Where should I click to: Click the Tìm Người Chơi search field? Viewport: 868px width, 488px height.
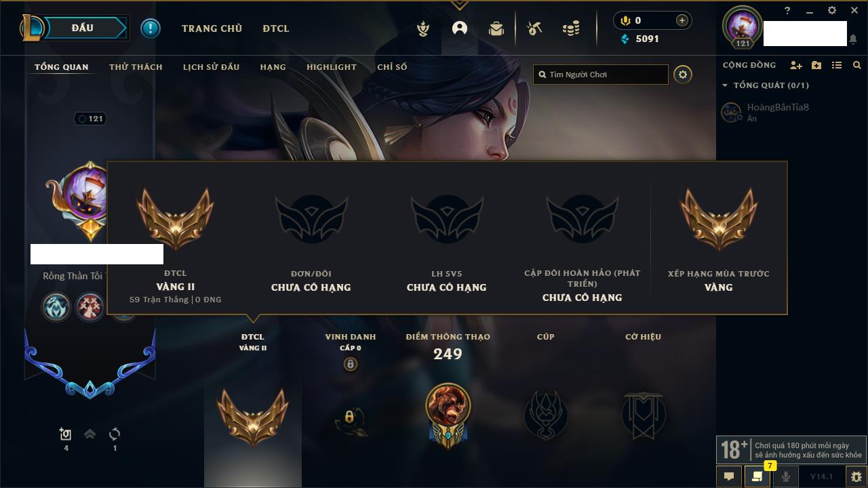(x=601, y=75)
